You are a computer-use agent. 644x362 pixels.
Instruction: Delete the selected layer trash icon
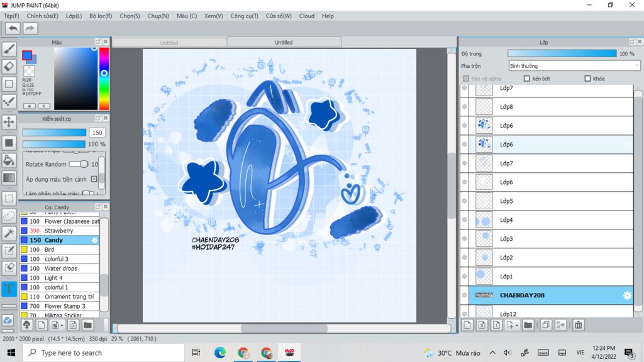pos(579,325)
